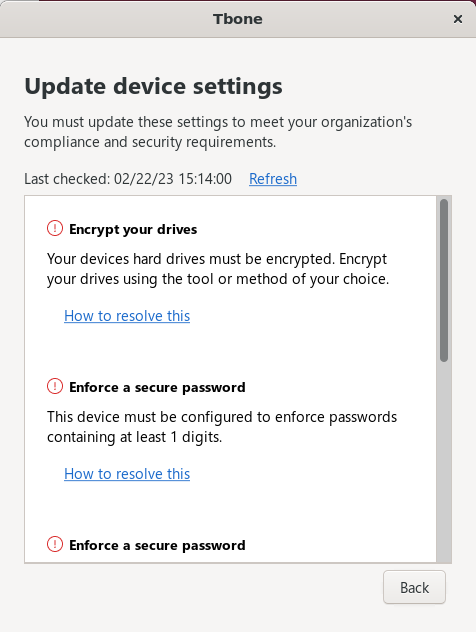Open How to resolve this for password digits
Screen dimensions: 476x632
[x=127, y=474]
